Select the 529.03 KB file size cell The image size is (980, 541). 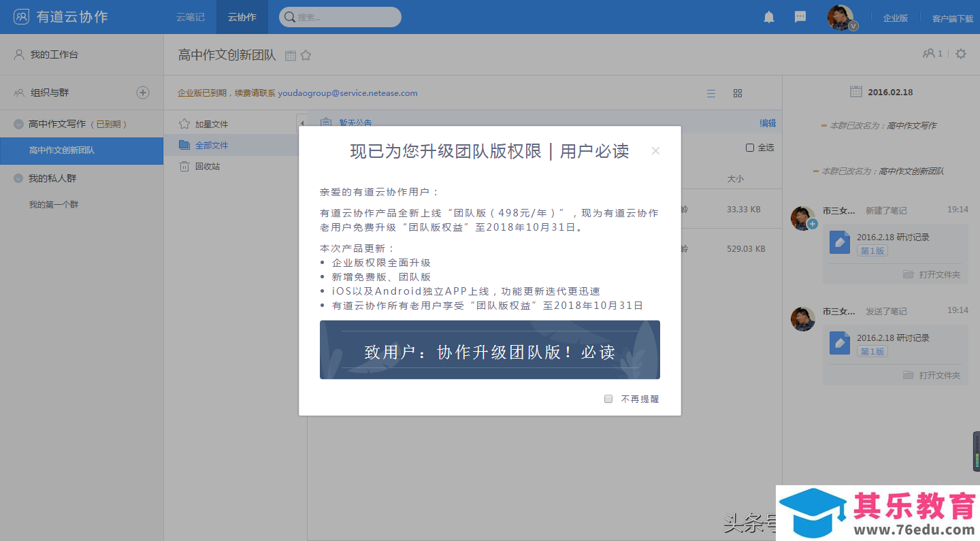(746, 249)
